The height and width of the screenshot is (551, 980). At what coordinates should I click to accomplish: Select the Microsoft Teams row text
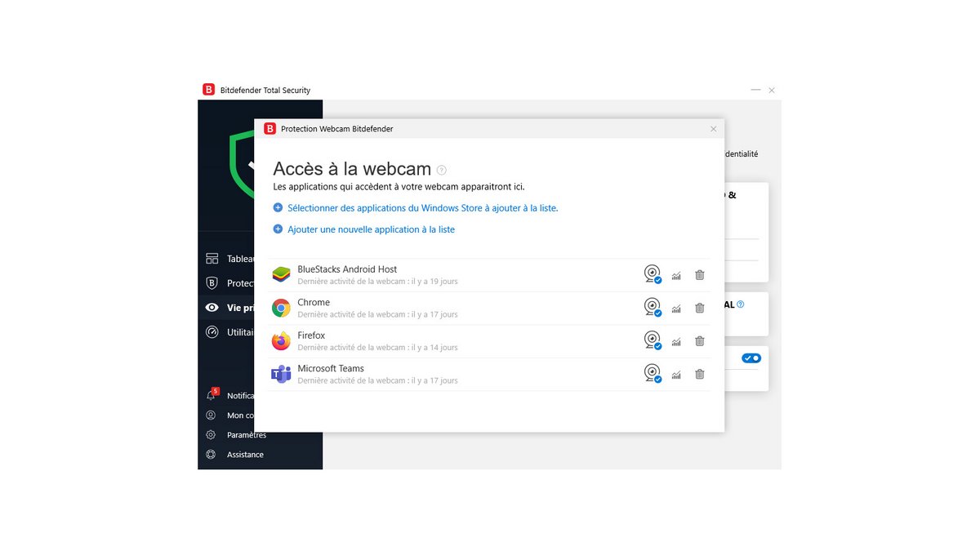click(x=331, y=368)
